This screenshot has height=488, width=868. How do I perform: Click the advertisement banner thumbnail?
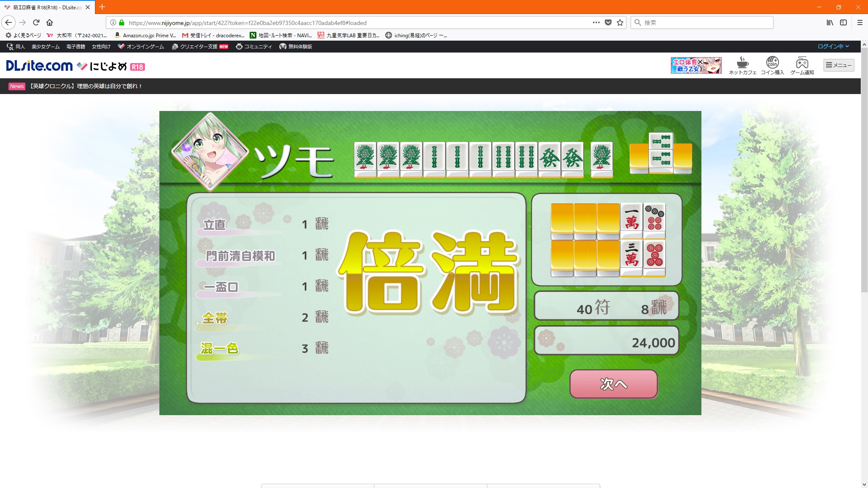pos(696,65)
